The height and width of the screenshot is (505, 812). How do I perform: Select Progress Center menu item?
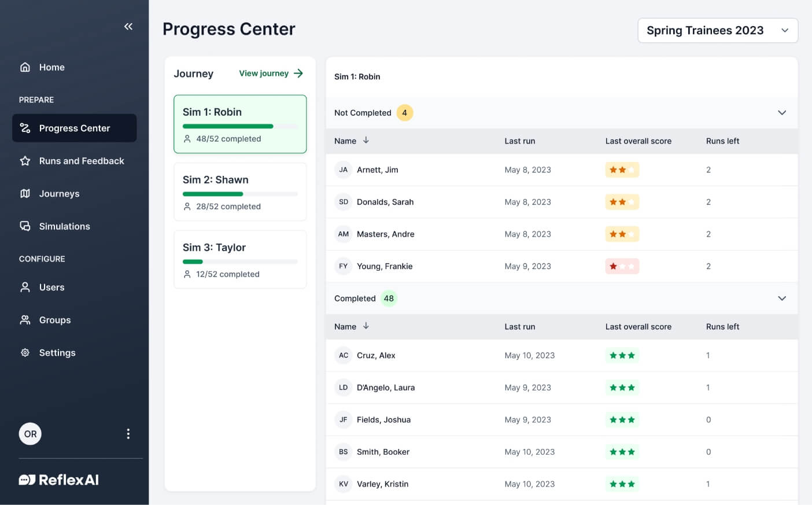[75, 128]
